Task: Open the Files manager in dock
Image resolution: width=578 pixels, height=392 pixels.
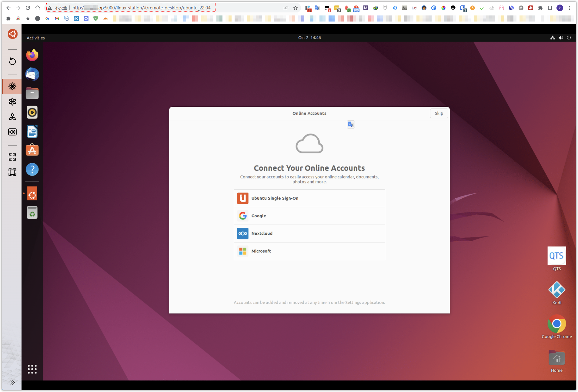Action: point(32,93)
